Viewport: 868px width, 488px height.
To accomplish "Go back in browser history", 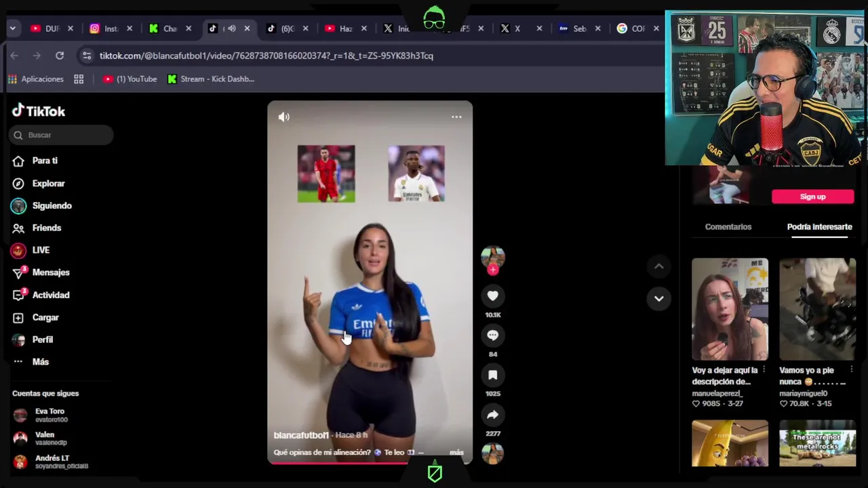I will click(x=14, y=56).
